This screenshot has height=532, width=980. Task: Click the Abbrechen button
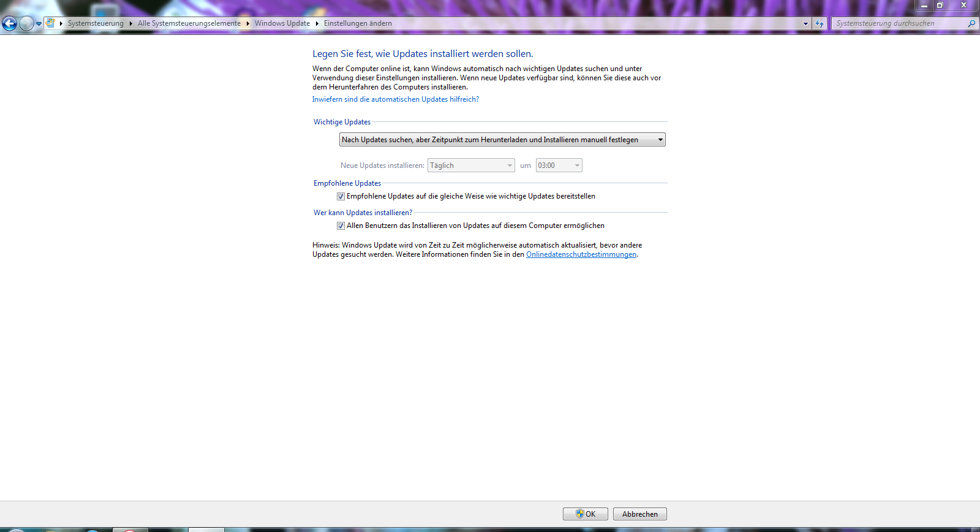640,514
